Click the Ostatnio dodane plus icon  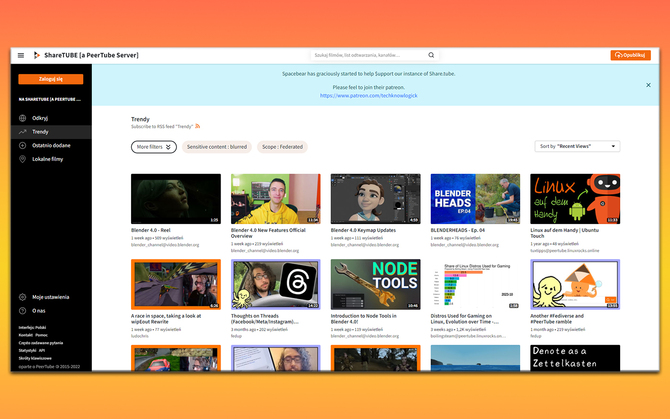click(23, 145)
